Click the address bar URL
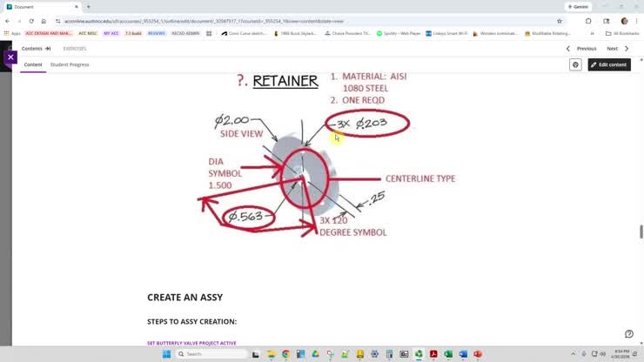644x362 pixels. (204, 21)
